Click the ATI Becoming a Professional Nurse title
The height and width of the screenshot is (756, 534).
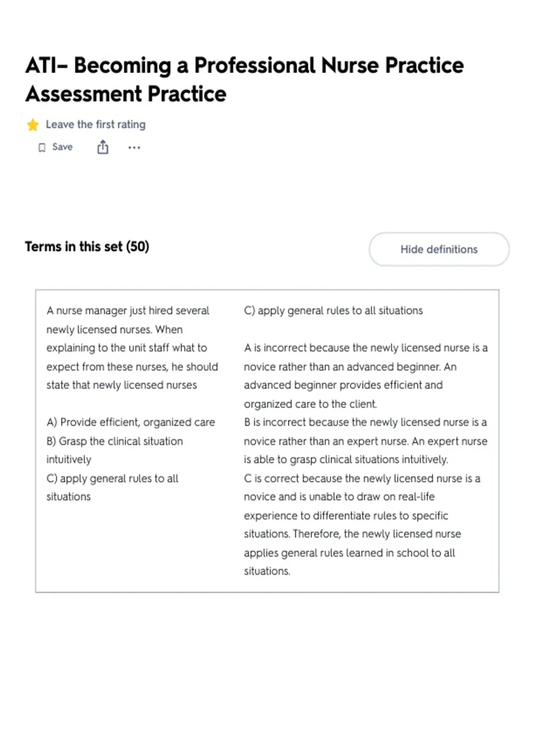pyautogui.click(x=245, y=65)
